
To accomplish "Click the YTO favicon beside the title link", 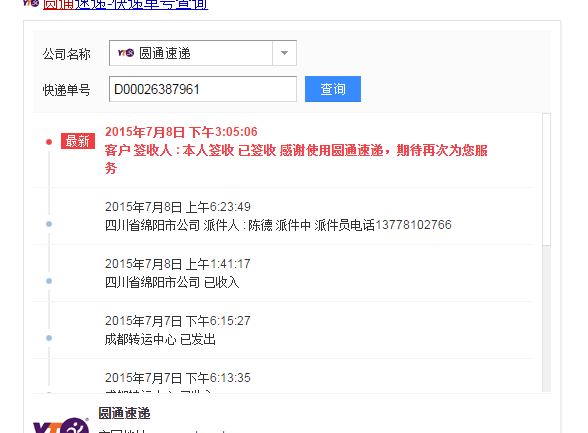I will pos(31,3).
